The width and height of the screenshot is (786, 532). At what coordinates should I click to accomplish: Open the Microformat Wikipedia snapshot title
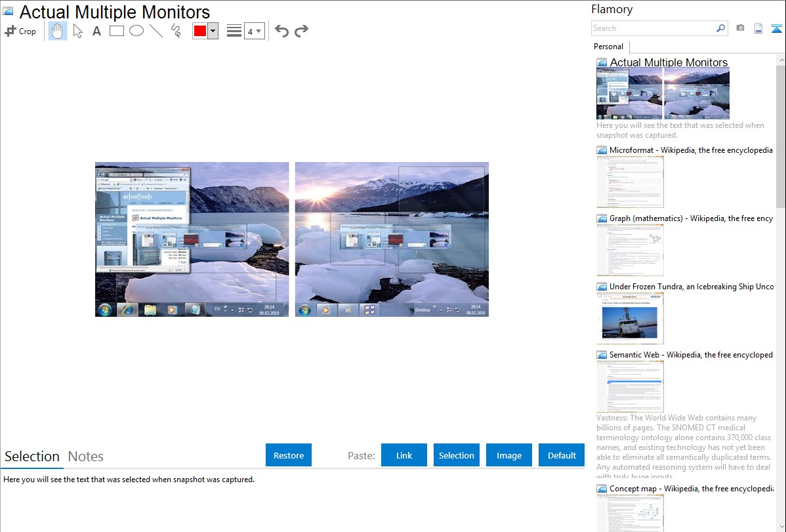[691, 150]
